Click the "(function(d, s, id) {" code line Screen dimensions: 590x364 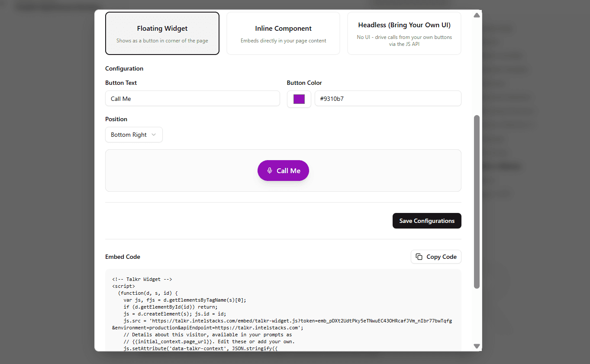pos(148,293)
